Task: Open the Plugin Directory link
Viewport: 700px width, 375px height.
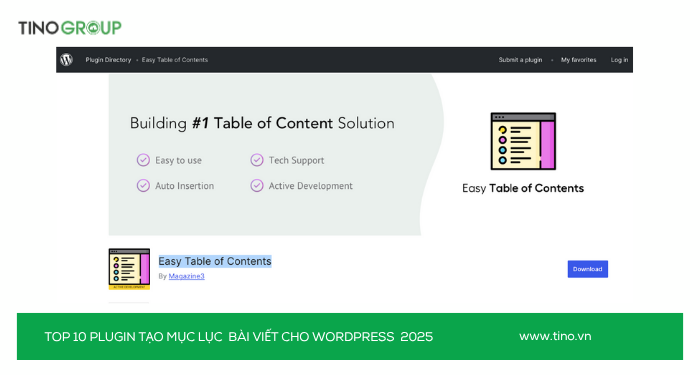Action: (x=108, y=60)
